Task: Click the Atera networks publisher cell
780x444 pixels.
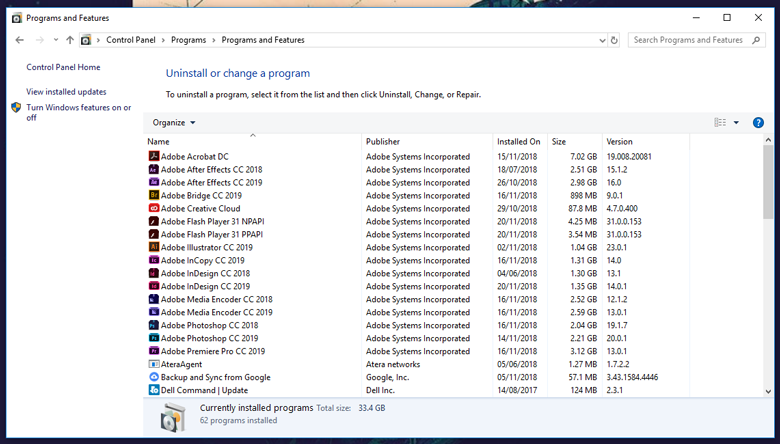Action: (393, 364)
